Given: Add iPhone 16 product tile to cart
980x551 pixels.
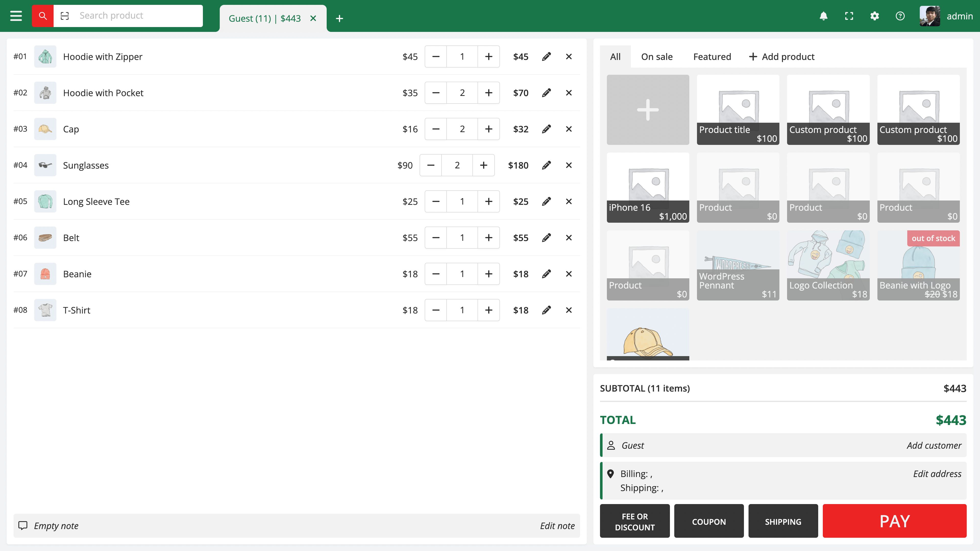Looking at the screenshot, I should 647,187.
